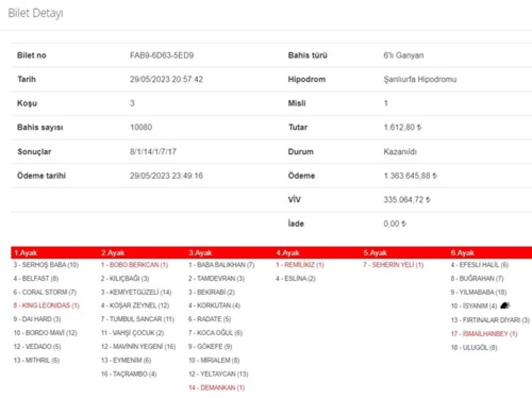
Task: Click the ticket number FAB9-6D63-5ED9
Action: (162, 55)
